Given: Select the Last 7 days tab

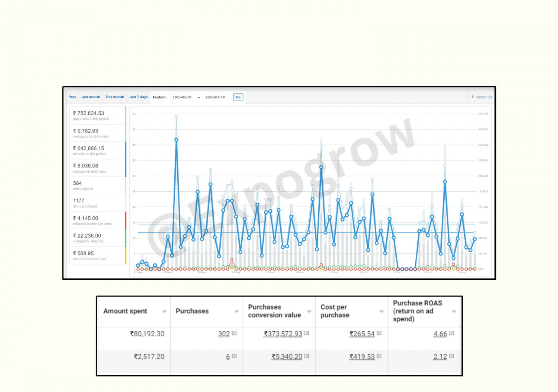Looking at the screenshot, I should click(x=138, y=97).
